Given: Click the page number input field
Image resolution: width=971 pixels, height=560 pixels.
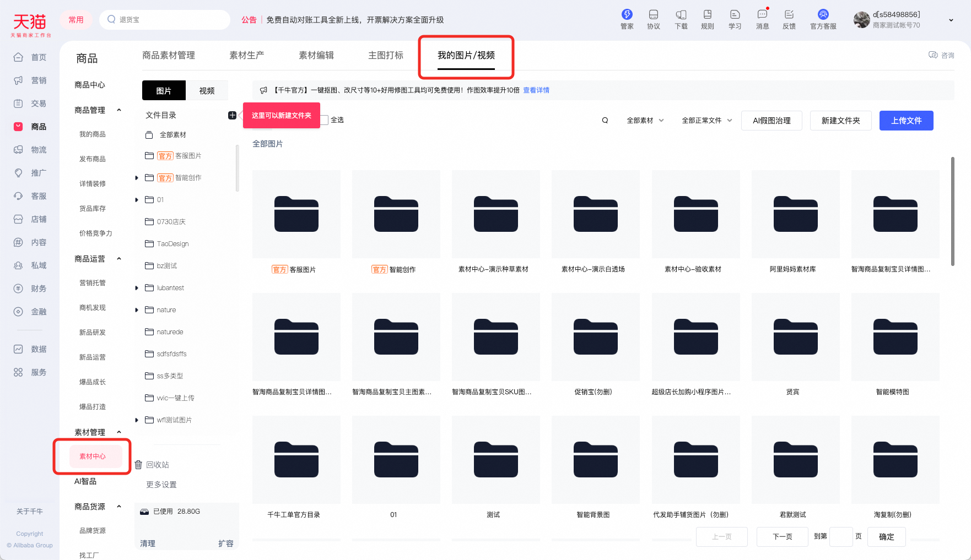Looking at the screenshot, I should tap(841, 536).
